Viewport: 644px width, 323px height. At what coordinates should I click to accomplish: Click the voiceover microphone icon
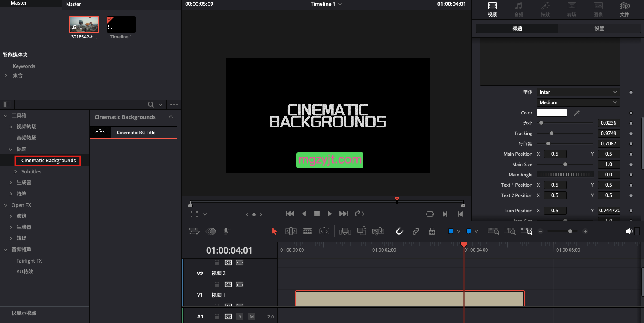click(226, 231)
